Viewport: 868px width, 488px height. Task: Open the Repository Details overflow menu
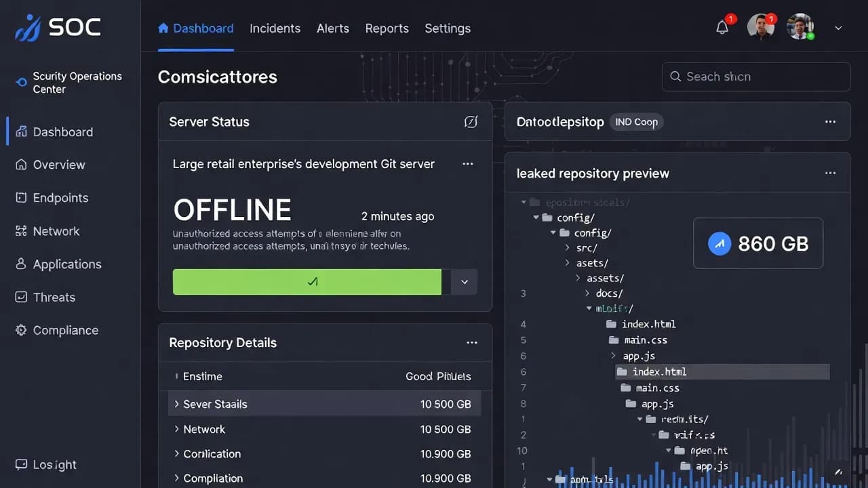472,343
